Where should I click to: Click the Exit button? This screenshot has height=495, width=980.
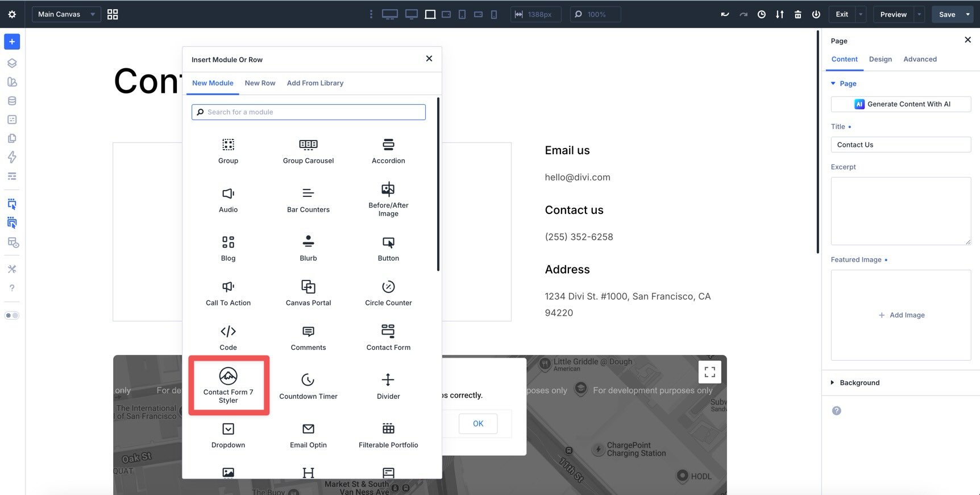(842, 14)
